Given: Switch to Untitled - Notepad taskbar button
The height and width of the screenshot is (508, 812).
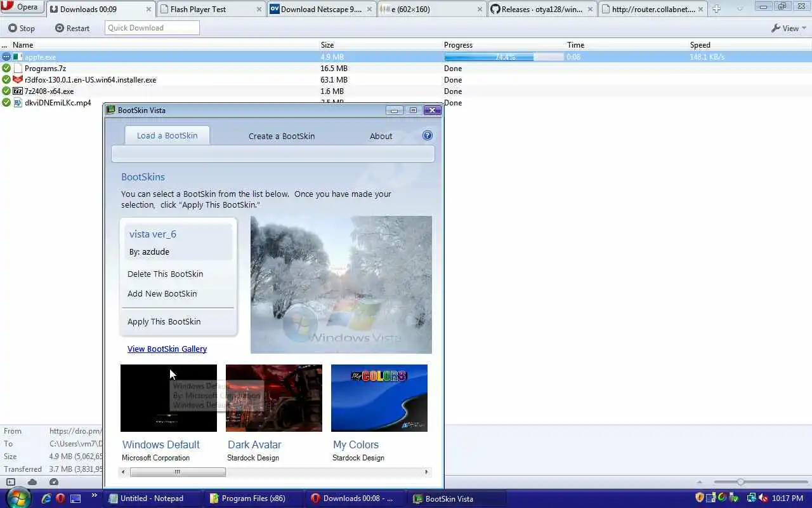Looking at the screenshot, I should click(153, 498).
